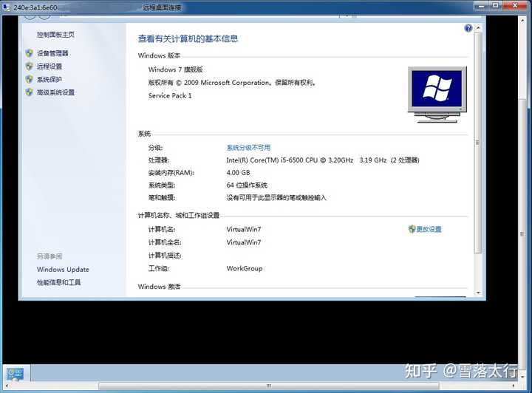Image resolution: width=532 pixels, height=393 pixels.
Task: Open 高级系统设置 link
Action: click(55, 92)
